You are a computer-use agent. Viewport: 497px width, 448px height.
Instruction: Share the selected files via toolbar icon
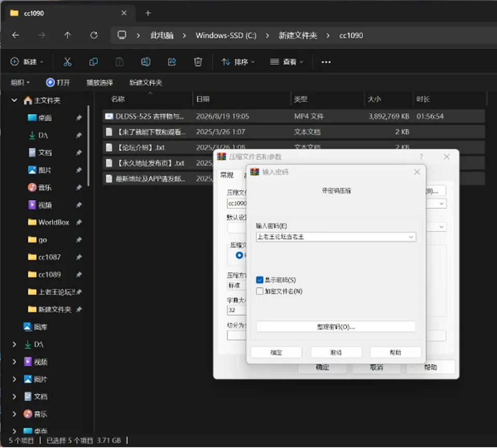(x=172, y=62)
